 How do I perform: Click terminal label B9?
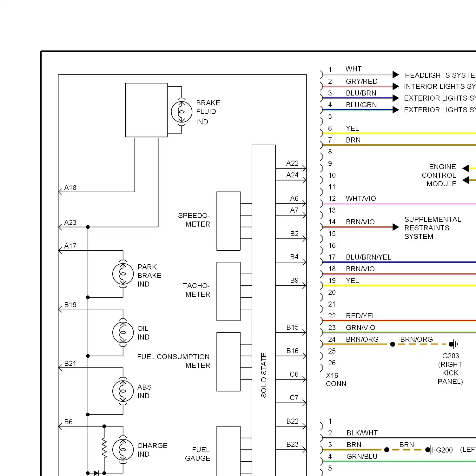click(294, 280)
